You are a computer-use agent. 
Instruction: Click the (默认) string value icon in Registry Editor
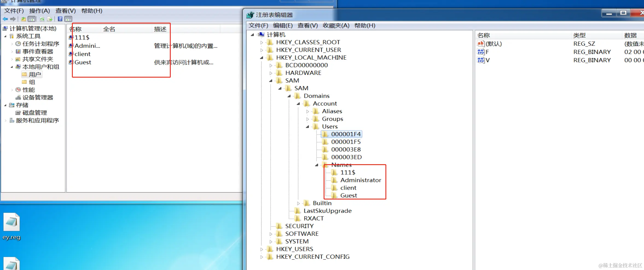pyautogui.click(x=481, y=44)
